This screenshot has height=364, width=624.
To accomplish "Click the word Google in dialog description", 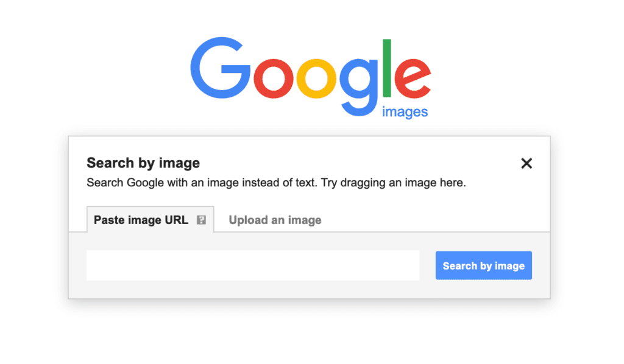I will tap(145, 183).
